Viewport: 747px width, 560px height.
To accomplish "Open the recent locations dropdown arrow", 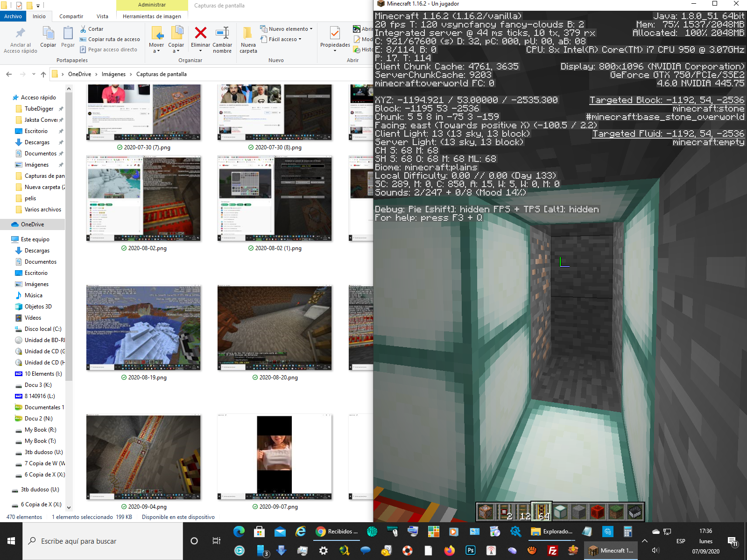I will coord(34,74).
